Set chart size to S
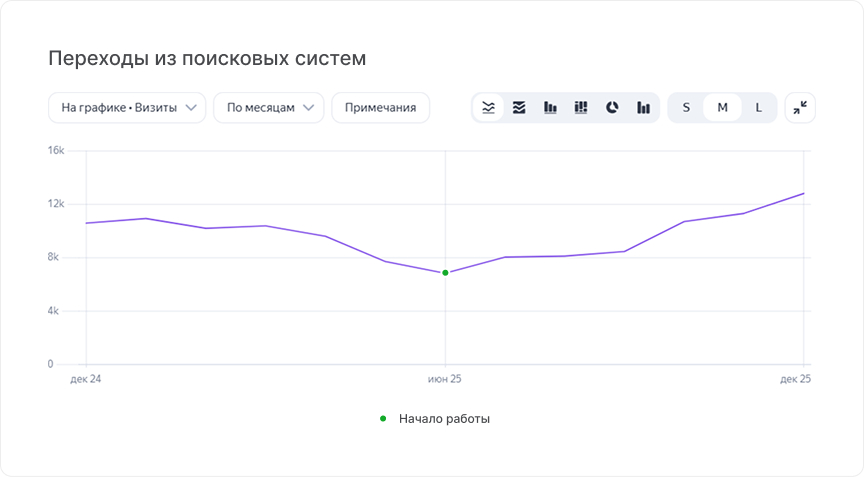Screen dimensions: 864x477 point(686,107)
